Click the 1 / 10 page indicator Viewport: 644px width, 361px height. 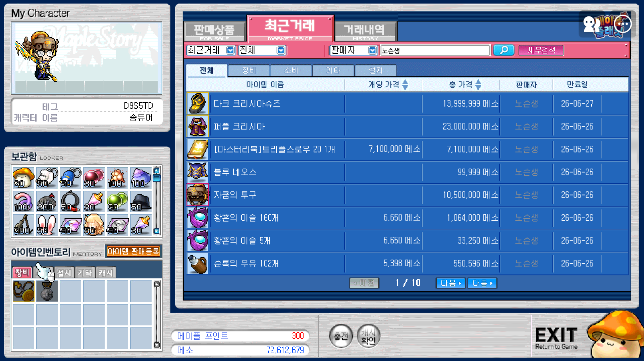[x=408, y=283]
